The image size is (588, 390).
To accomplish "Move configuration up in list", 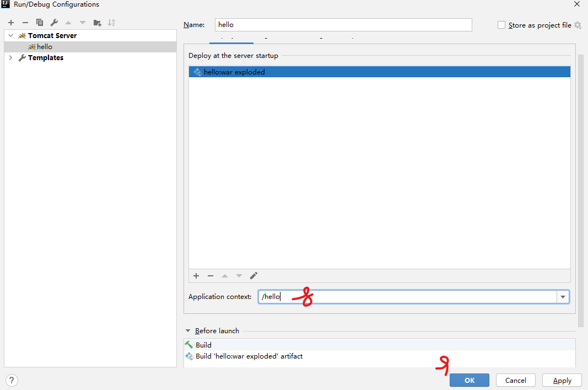I will pyautogui.click(x=68, y=23).
